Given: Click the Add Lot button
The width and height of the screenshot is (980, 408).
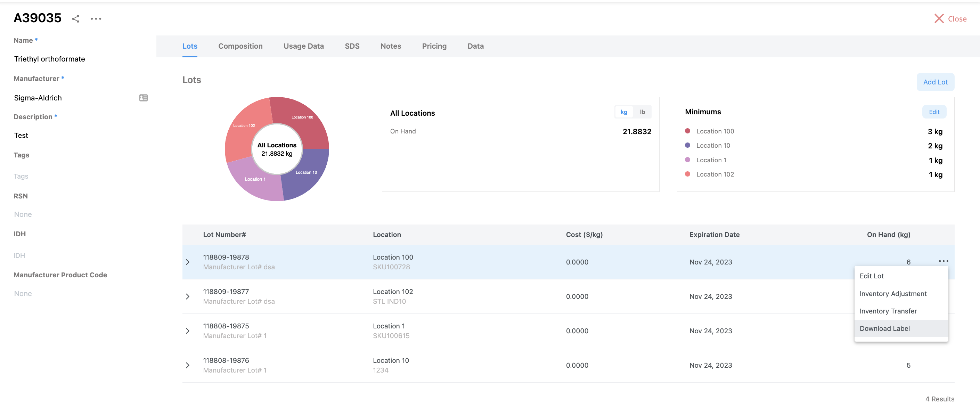Looking at the screenshot, I should point(935,82).
